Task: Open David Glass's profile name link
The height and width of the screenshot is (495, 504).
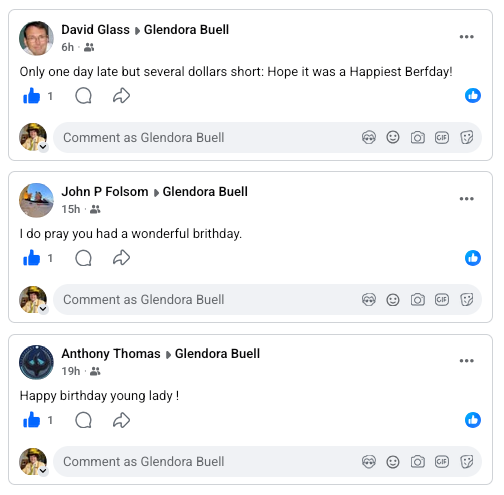Action: pyautogui.click(x=96, y=30)
